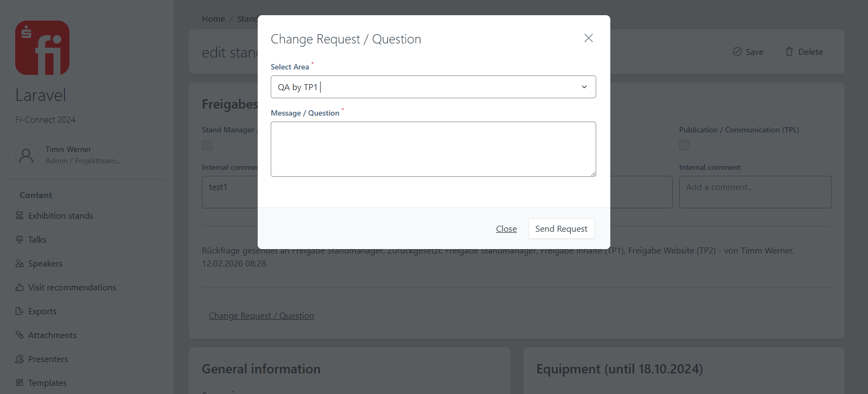Open the Exports section
This screenshot has height=394, width=868.
click(42, 311)
